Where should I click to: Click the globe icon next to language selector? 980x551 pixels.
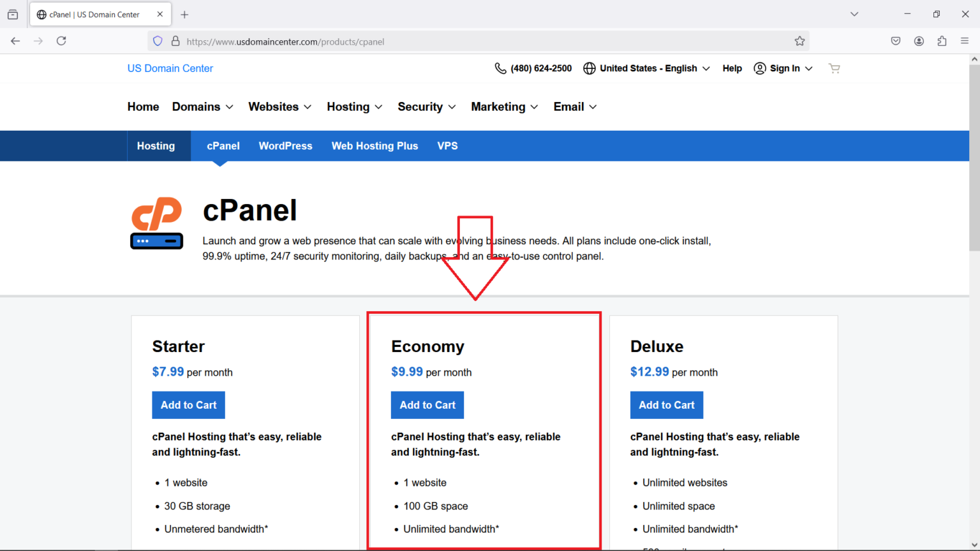[x=588, y=68]
